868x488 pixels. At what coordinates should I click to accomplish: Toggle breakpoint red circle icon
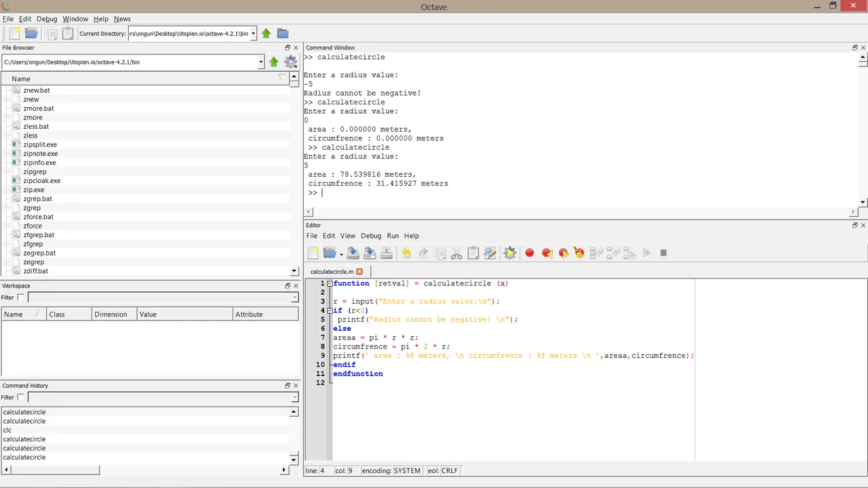[530, 253]
